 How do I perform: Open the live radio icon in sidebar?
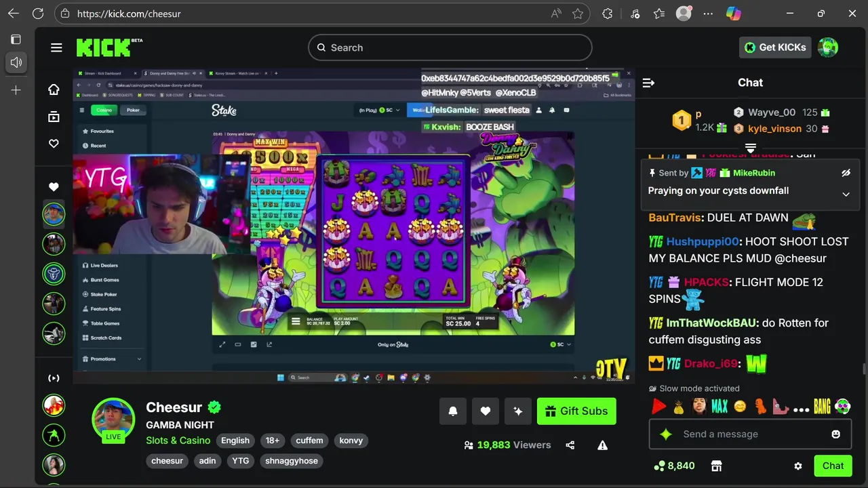[x=54, y=378]
